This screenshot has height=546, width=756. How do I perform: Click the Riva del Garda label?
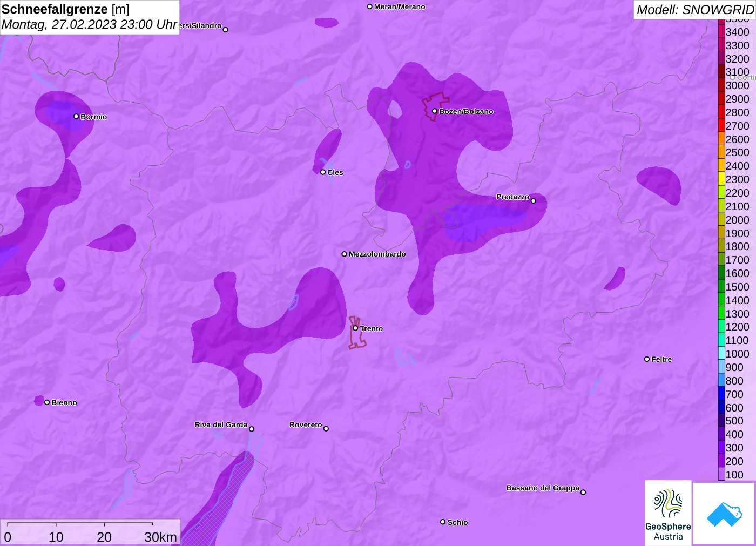(221, 424)
